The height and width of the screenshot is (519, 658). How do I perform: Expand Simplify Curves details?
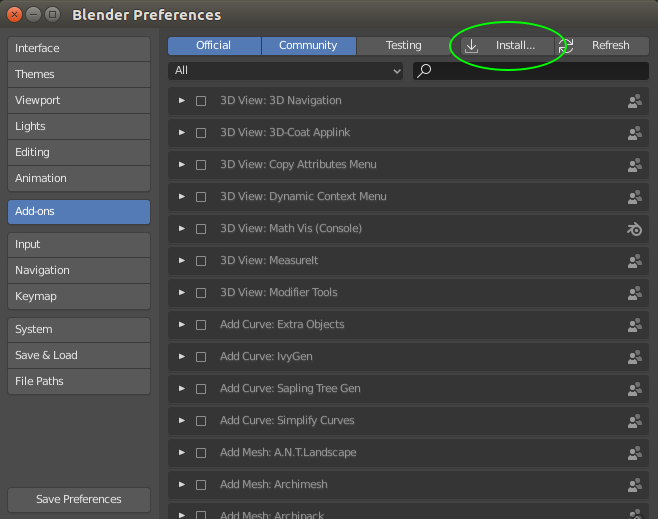[182, 420]
